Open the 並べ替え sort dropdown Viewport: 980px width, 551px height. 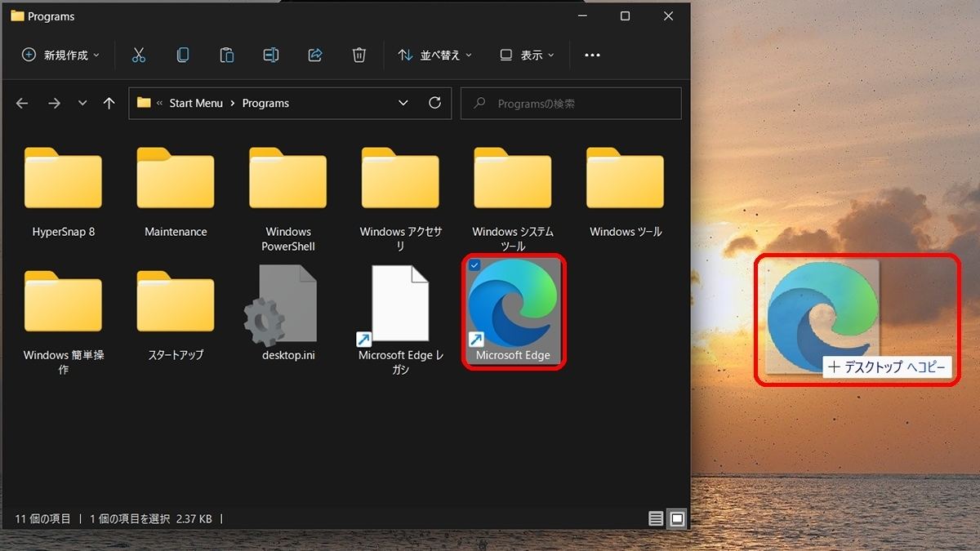434,55
